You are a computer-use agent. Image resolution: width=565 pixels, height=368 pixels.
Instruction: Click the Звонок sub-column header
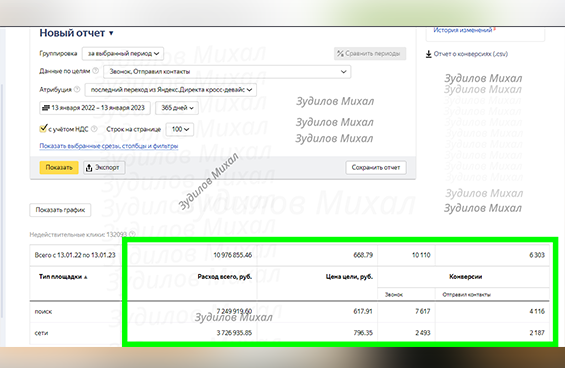click(393, 295)
